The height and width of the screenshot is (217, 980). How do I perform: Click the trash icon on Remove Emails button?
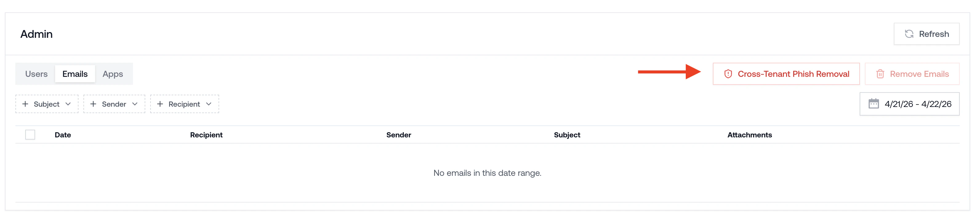pos(880,74)
